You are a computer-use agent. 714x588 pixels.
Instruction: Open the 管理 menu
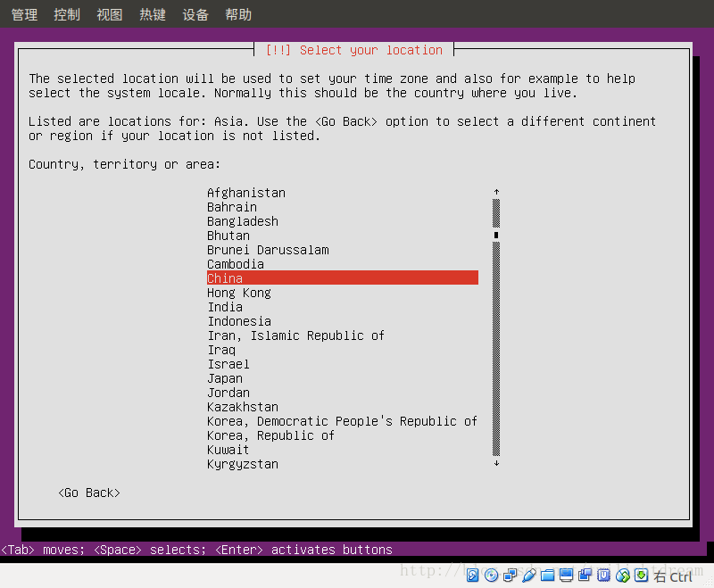point(23,13)
